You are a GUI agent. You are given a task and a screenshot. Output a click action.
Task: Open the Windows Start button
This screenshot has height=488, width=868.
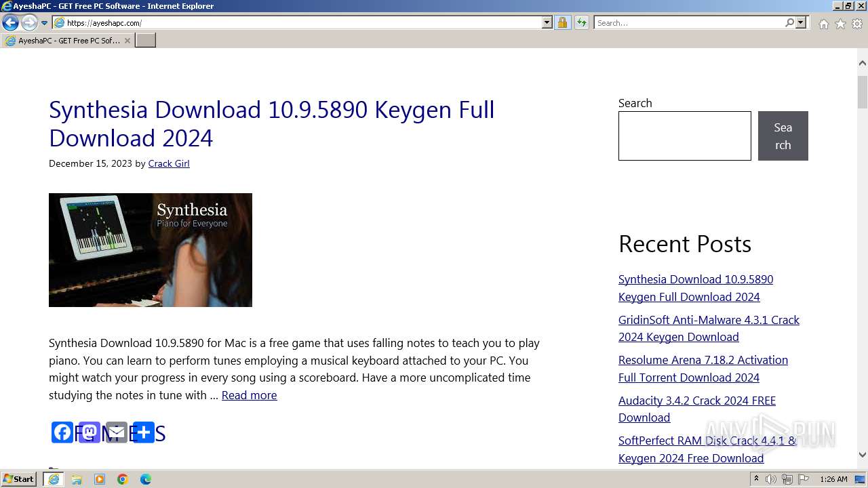(x=19, y=479)
